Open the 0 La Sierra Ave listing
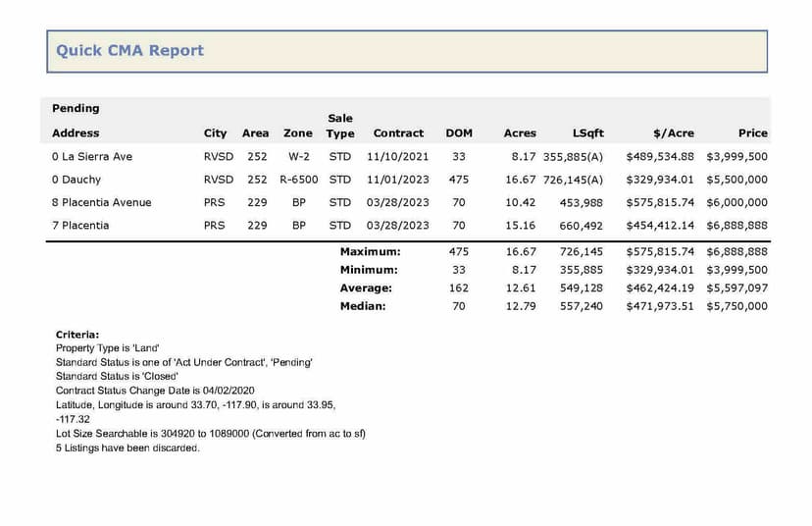The height and width of the screenshot is (526, 812). click(x=91, y=156)
